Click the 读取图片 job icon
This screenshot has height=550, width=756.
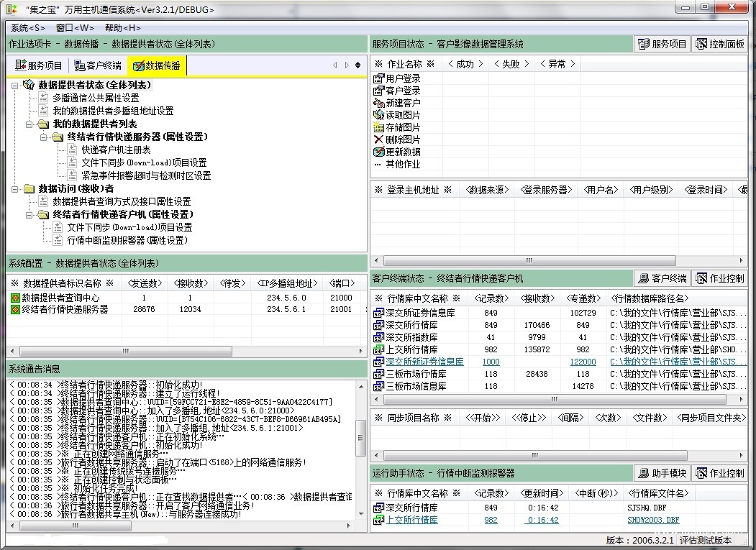(379, 115)
